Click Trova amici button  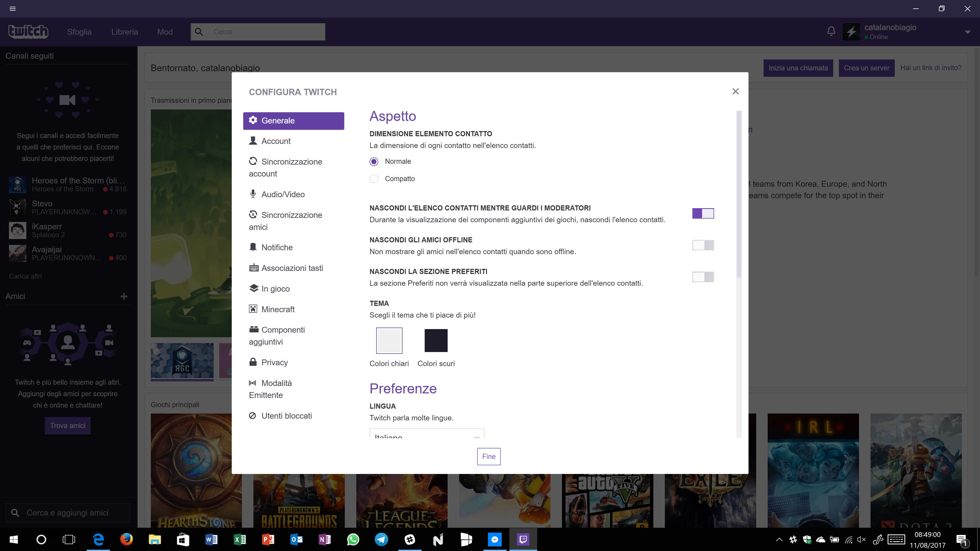click(68, 425)
